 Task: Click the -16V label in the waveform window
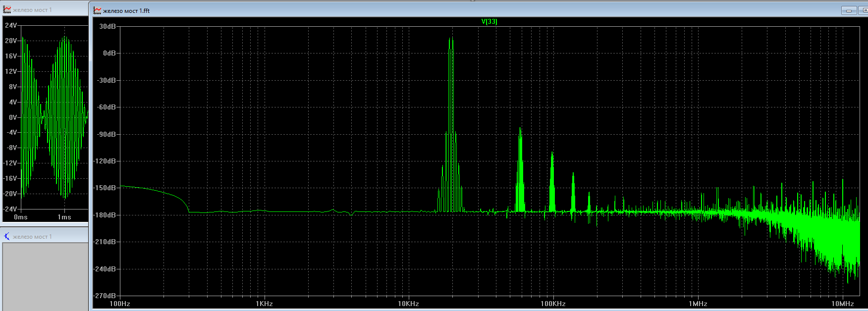[x=10, y=178]
